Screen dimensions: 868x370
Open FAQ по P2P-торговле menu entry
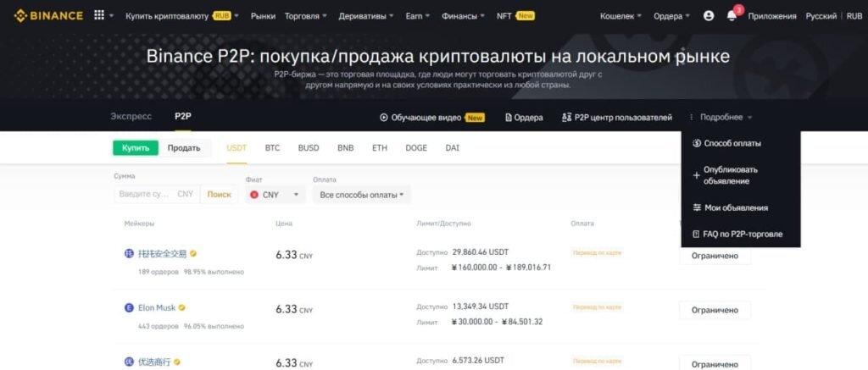741,234
